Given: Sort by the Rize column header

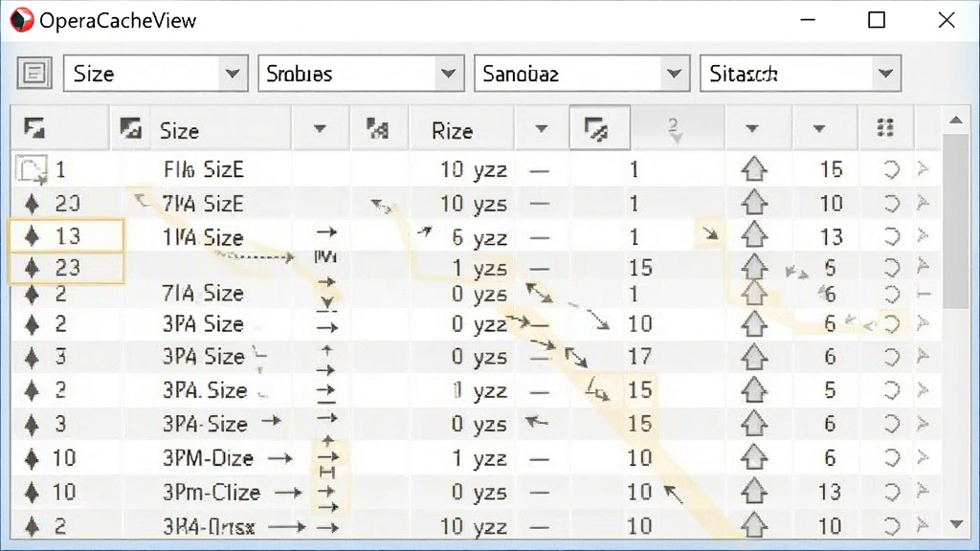Looking at the screenshot, I should 452,130.
